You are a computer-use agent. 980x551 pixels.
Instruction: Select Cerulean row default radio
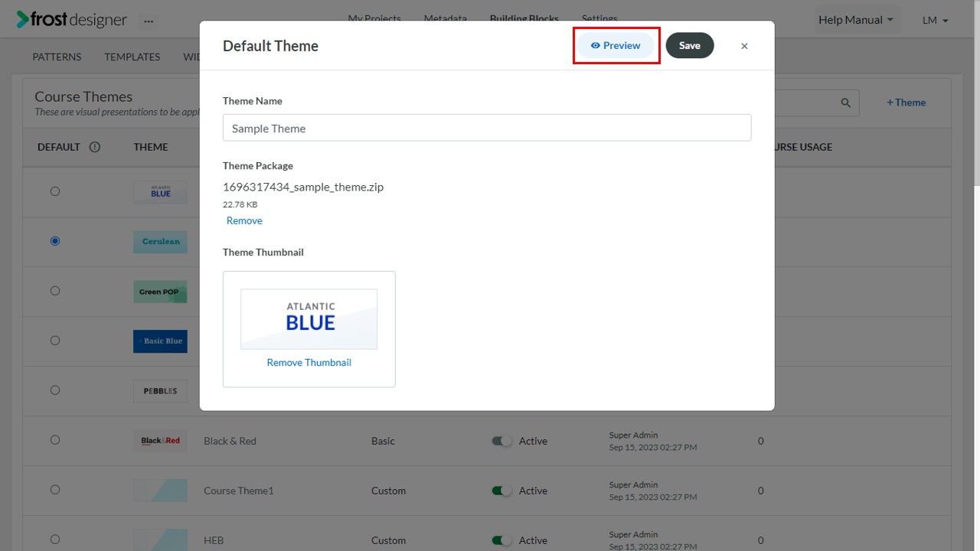55,241
